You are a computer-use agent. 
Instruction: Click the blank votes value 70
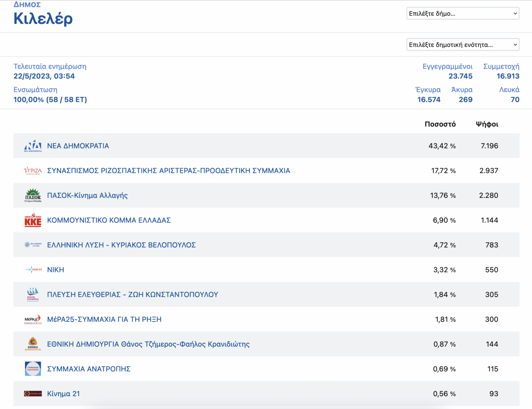click(515, 100)
